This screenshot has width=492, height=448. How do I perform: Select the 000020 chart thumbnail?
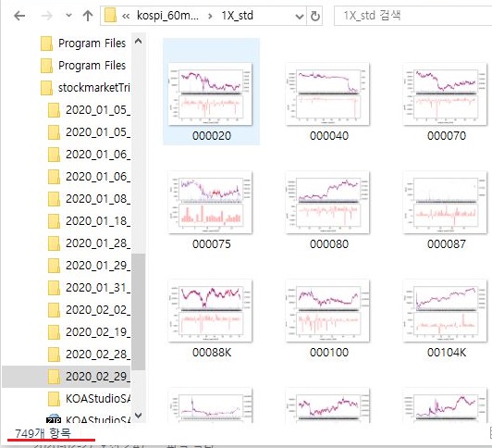[210, 93]
